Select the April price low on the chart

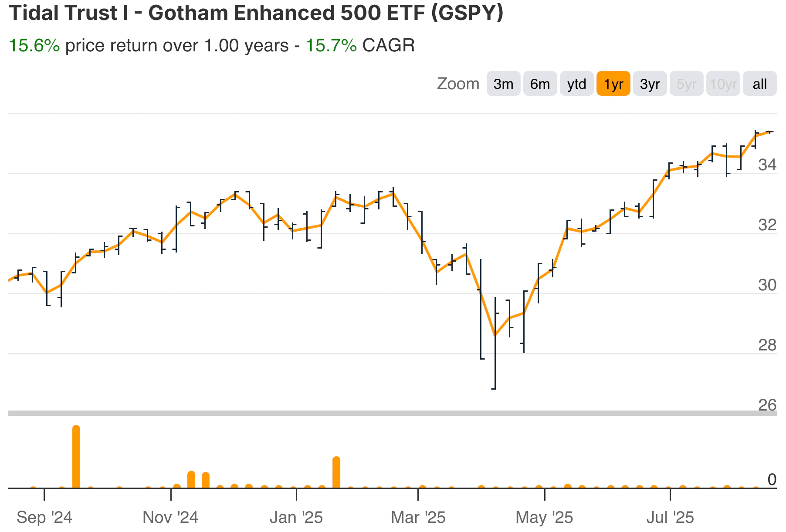pyautogui.click(x=495, y=334)
